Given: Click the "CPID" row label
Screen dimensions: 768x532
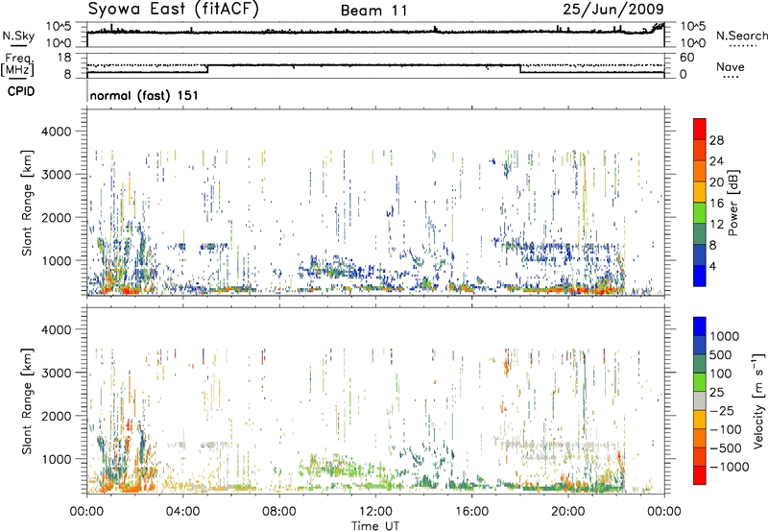Looking at the screenshot, I should [x=21, y=91].
